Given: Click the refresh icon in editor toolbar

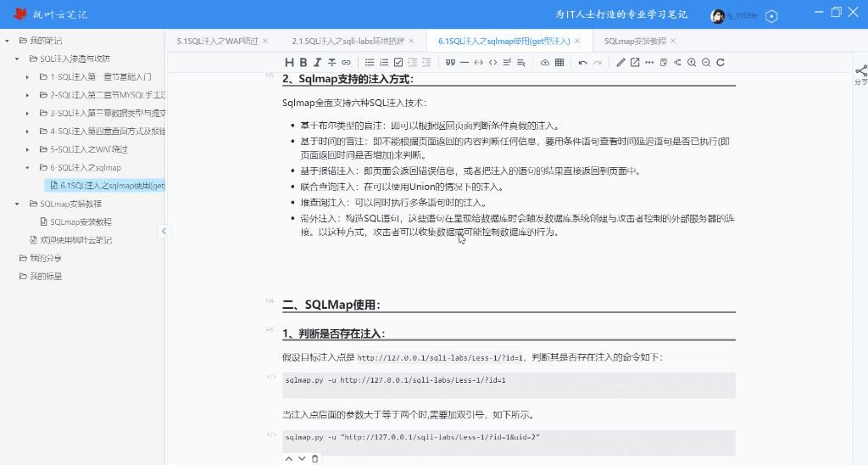Looking at the screenshot, I should (721, 62).
